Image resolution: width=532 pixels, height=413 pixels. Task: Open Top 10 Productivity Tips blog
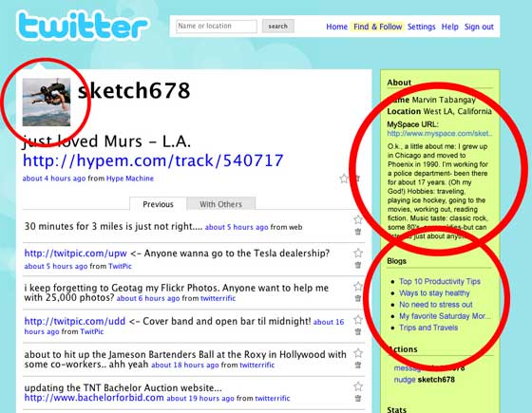point(440,281)
